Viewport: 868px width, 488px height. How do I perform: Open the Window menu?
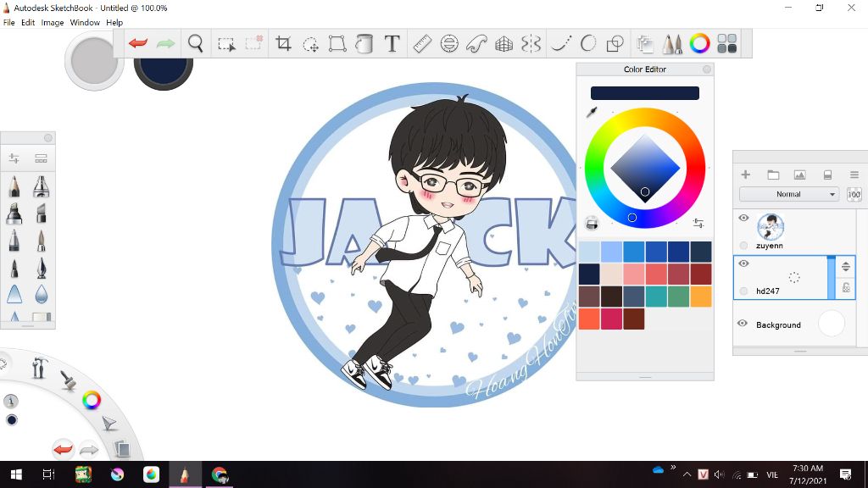pyautogui.click(x=85, y=23)
